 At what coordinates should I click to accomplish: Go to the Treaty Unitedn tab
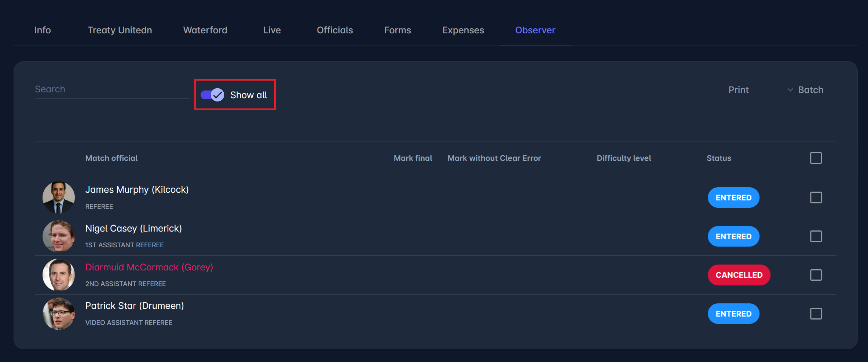120,30
